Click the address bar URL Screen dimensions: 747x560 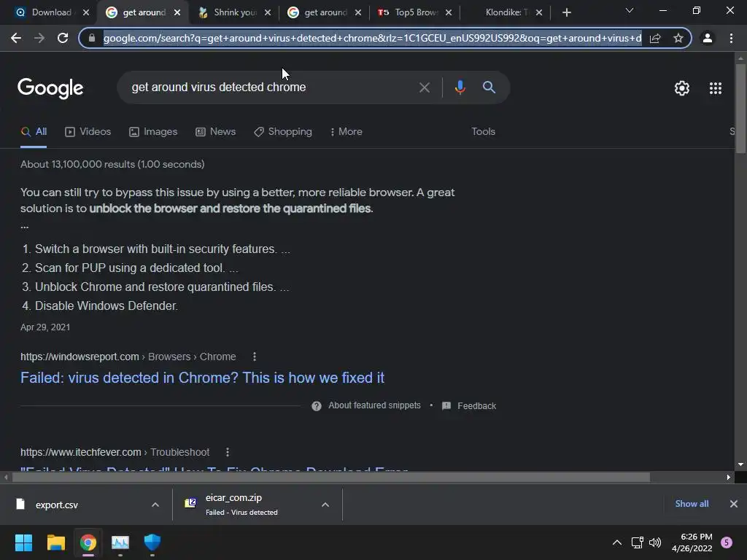pyautogui.click(x=372, y=38)
